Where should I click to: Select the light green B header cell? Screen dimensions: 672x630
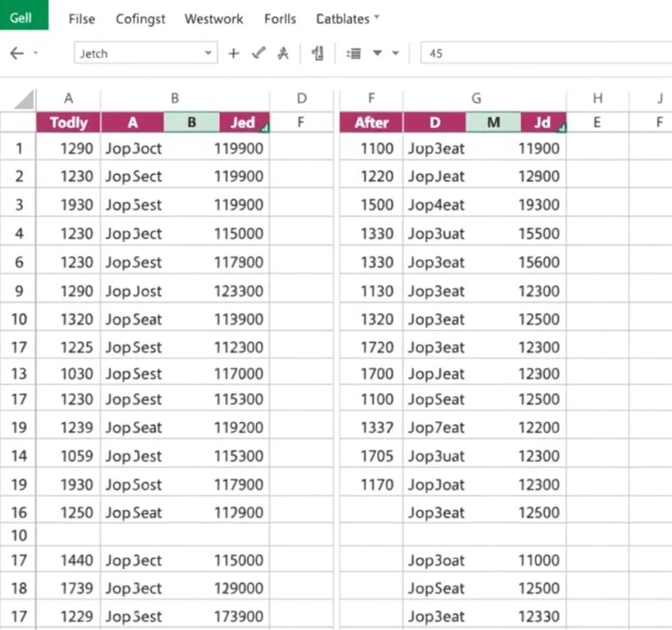pos(191,123)
